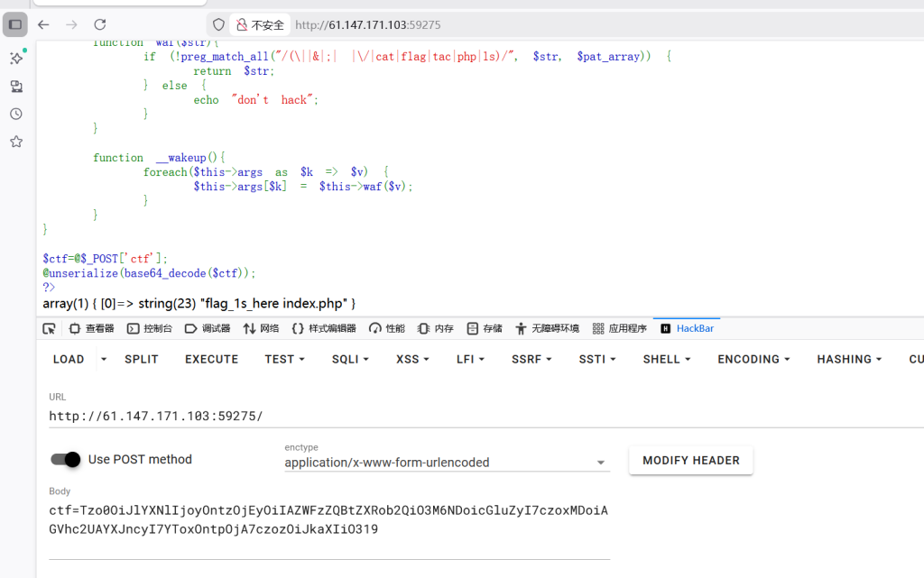Open the enctype combo box
The height and width of the screenshot is (578, 924).
point(447,463)
